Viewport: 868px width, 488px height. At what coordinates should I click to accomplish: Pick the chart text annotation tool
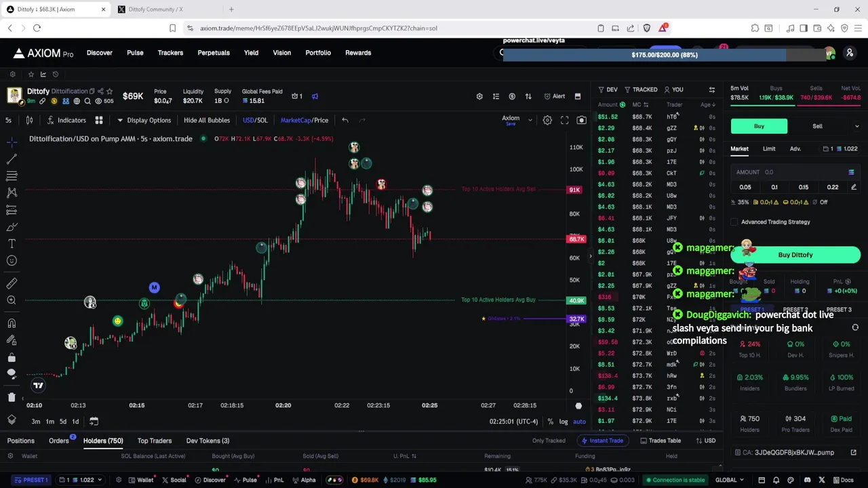12,243
